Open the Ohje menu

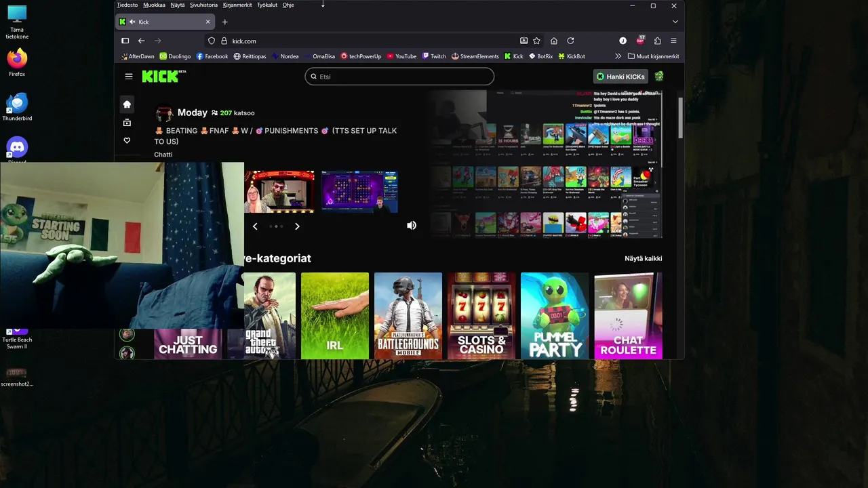288,5
